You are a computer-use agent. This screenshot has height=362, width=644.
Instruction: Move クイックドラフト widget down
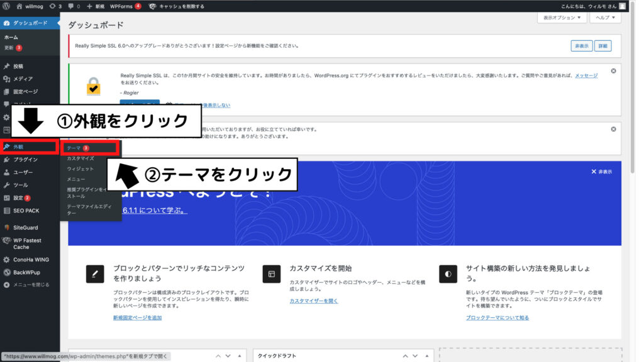[x=415, y=356]
